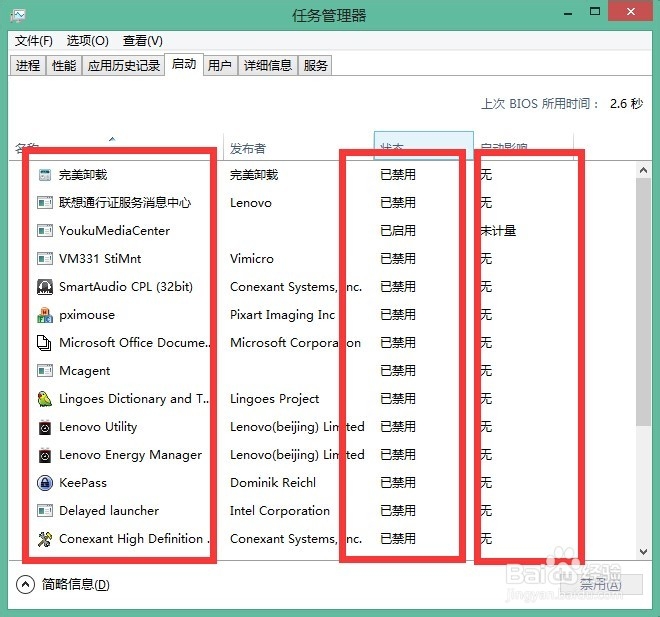This screenshot has width=660, height=617.
Task: Click the Mcagent row icon
Action: [x=45, y=371]
